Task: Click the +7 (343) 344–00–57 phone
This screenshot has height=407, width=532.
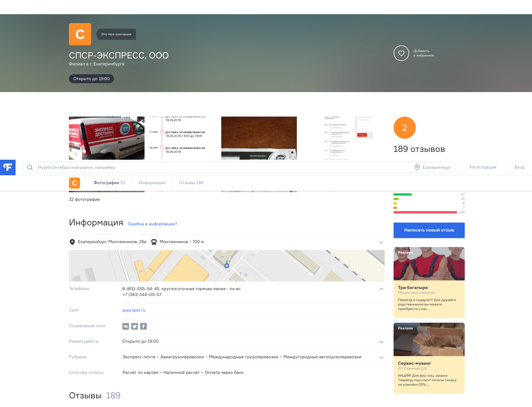Action: click(142, 295)
